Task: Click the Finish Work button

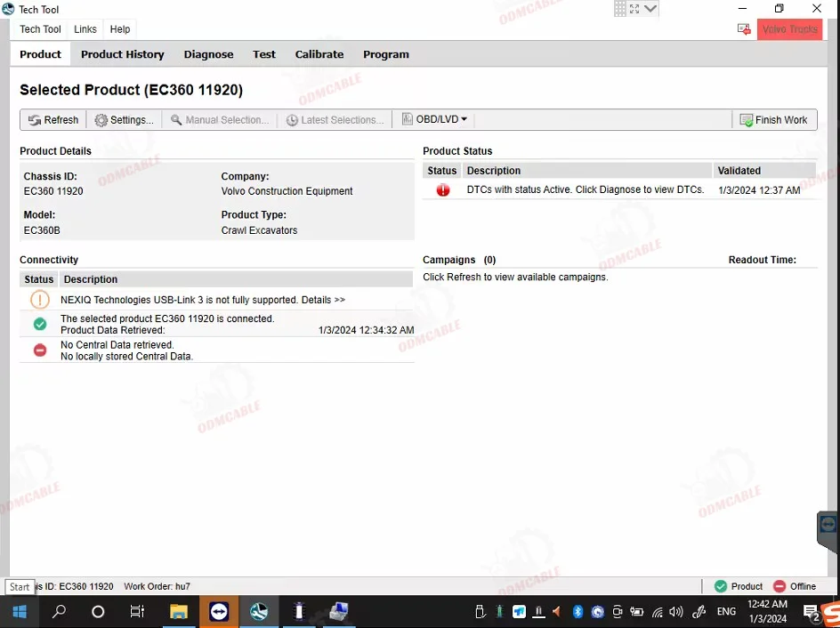Action: point(773,120)
